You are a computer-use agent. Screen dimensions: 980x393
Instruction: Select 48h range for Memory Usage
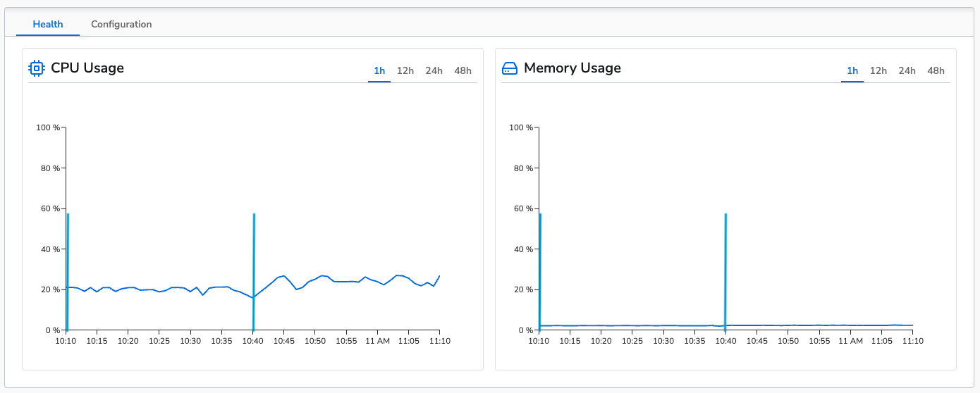936,70
